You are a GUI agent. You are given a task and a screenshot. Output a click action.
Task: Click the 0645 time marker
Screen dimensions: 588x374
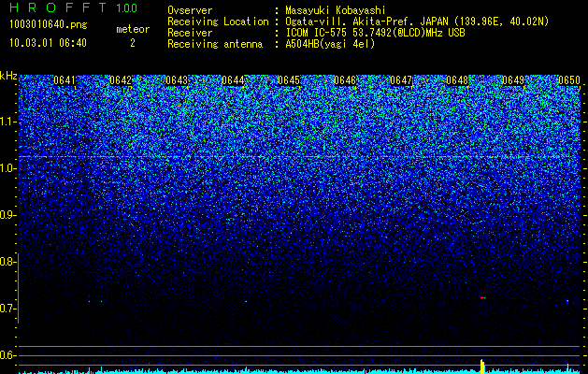coord(289,80)
